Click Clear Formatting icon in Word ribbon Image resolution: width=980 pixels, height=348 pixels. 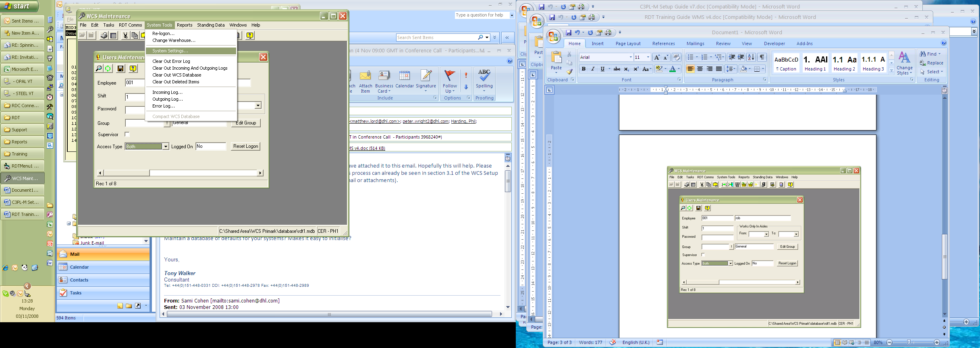coord(677,57)
